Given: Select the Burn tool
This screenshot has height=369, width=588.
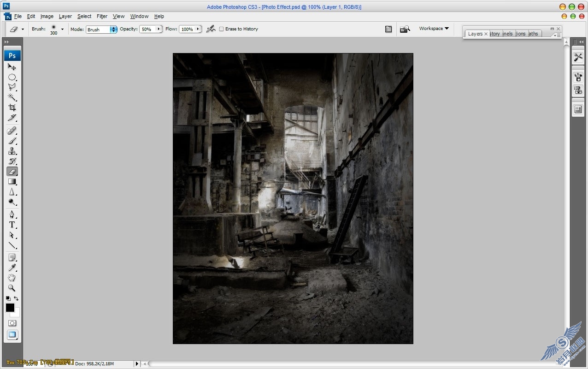Looking at the screenshot, I should (12, 202).
